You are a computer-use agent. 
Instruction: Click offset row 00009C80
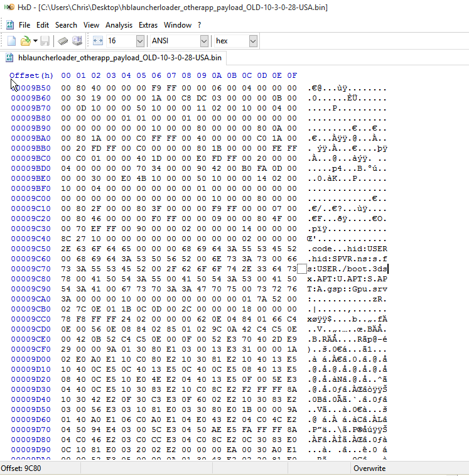pos(31,279)
